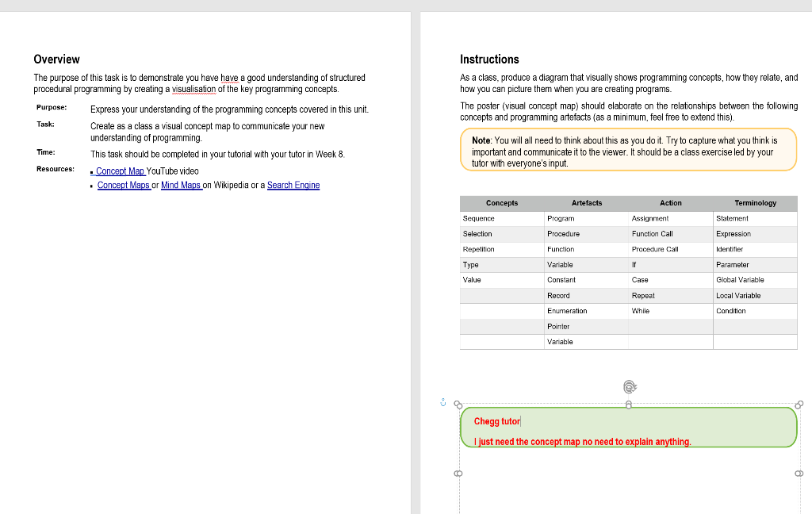Click inside the green Chegg tutor text box
This screenshot has width=812, height=514.
(626, 428)
